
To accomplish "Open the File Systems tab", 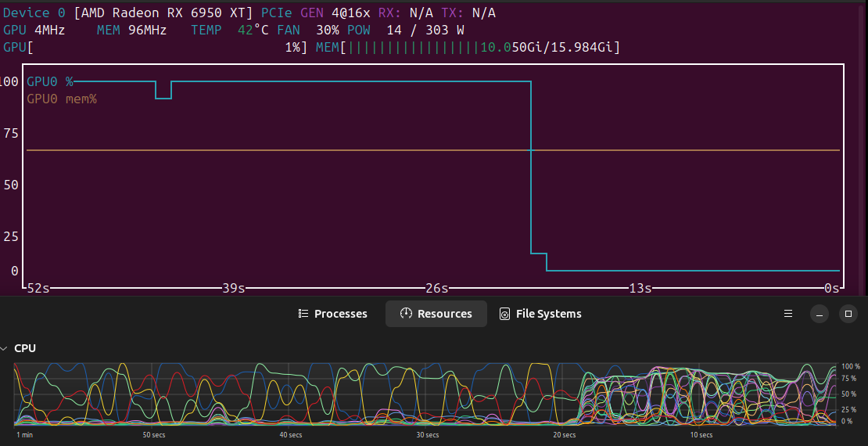I will pos(540,314).
